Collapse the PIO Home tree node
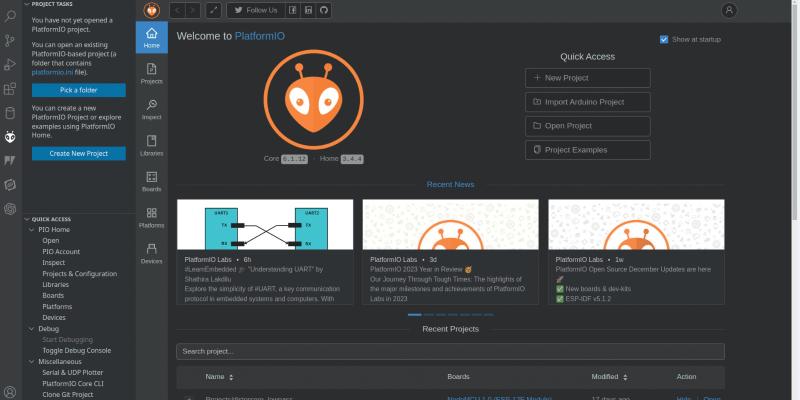 point(32,230)
